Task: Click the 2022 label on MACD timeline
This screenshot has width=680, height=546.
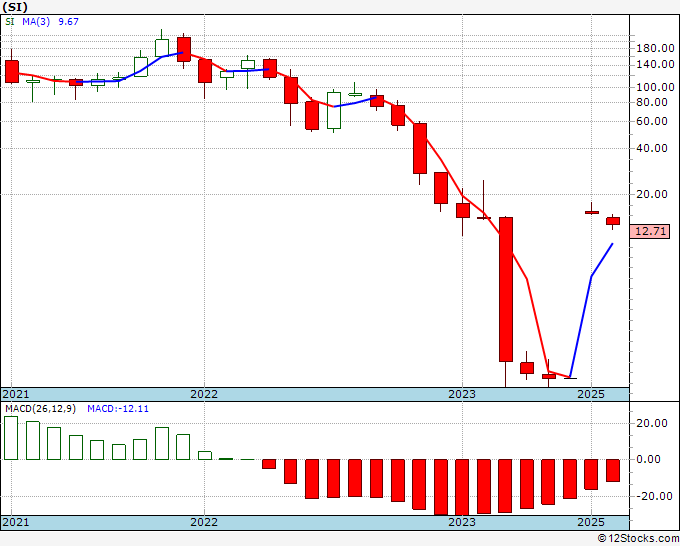Action: [204, 522]
